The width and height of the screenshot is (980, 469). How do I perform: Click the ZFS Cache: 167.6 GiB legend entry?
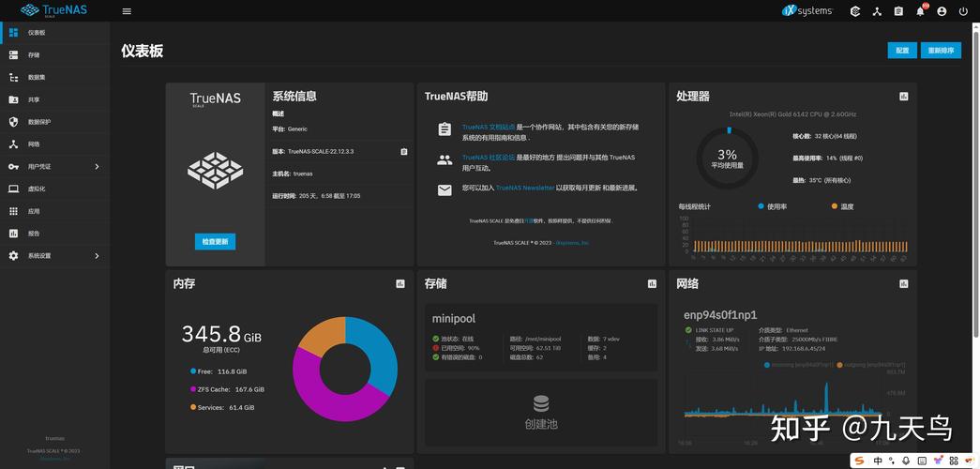pos(228,389)
